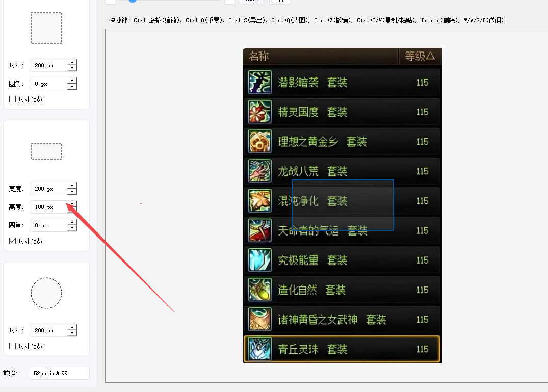
Task: Decrease the rectangle 圆角 value with down arrow
Action: tap(72, 228)
